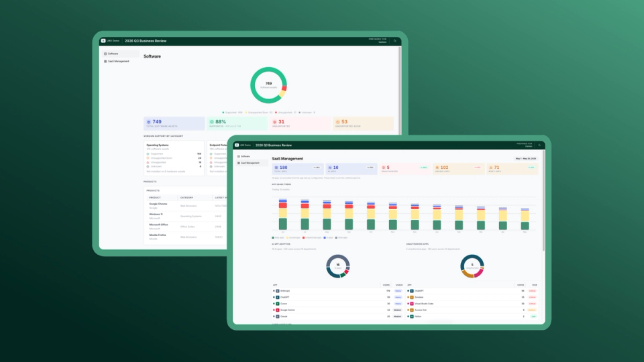Screen dimensions: 644x362
Task: Open Software in the back window sidebar
Action: [120, 54]
